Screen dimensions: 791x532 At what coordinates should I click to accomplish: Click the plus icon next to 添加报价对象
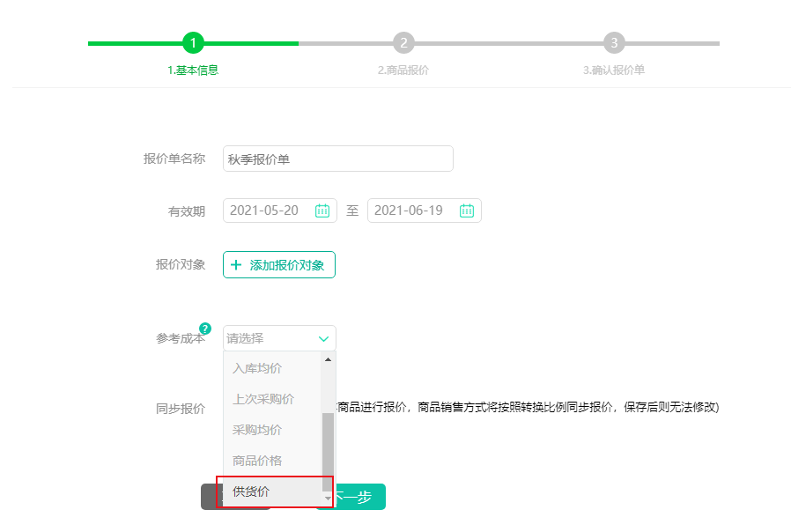[x=236, y=264]
